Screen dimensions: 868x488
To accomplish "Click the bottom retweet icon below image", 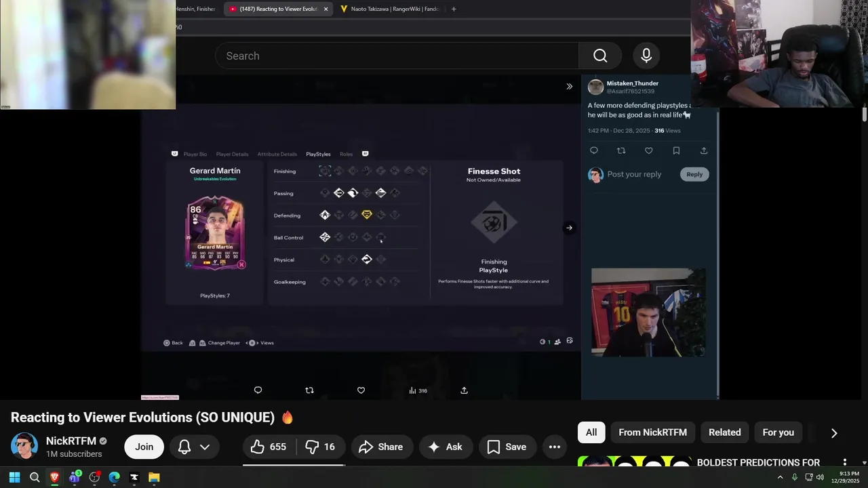I will click(x=309, y=390).
